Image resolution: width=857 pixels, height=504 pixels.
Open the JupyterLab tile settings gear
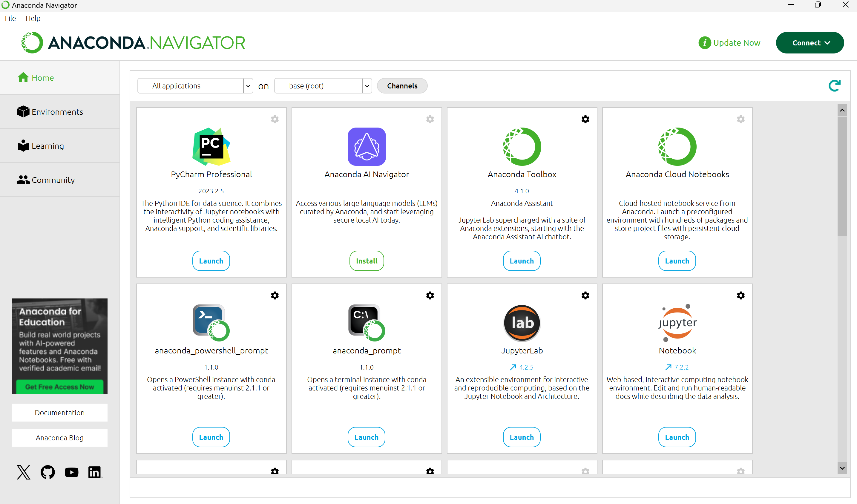coord(585,295)
